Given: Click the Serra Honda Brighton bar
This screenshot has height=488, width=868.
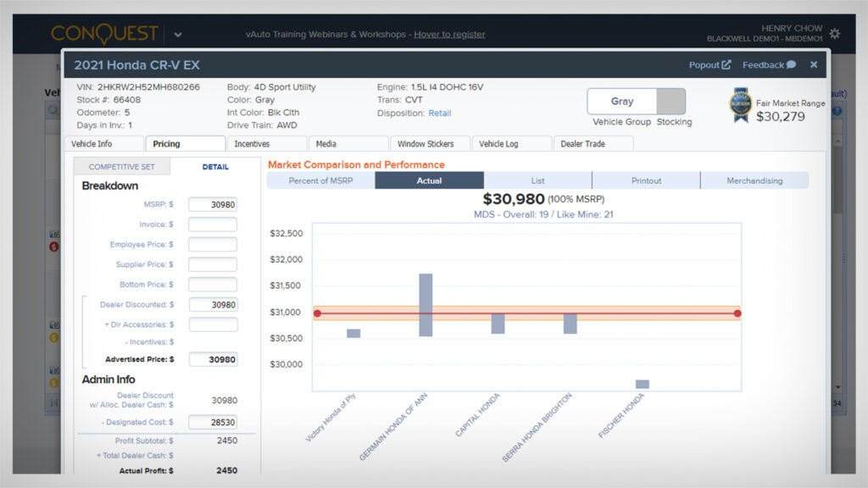Looking at the screenshot, I should [x=570, y=324].
